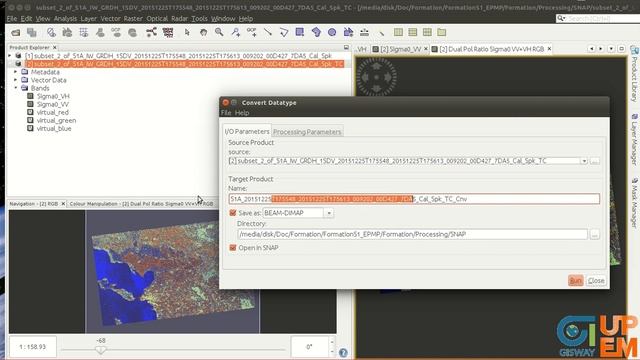Click the Close button in dialog
This screenshot has height=360, width=640.
[x=596, y=281]
